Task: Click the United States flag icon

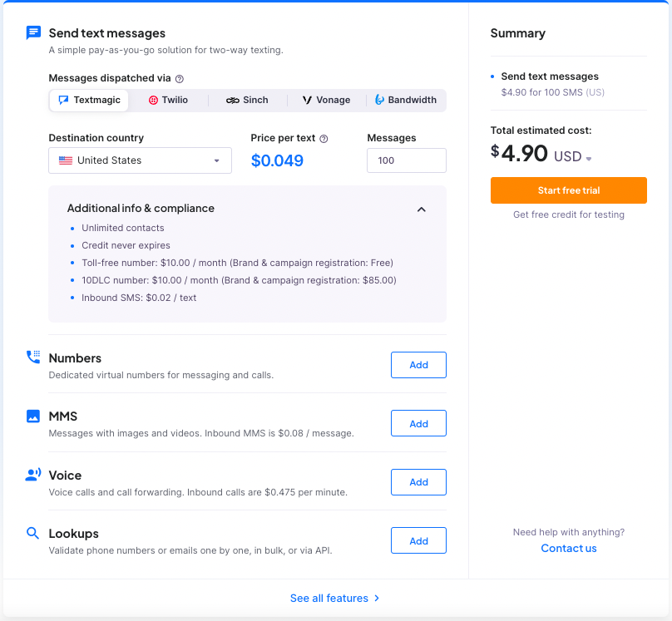Action: [x=65, y=160]
